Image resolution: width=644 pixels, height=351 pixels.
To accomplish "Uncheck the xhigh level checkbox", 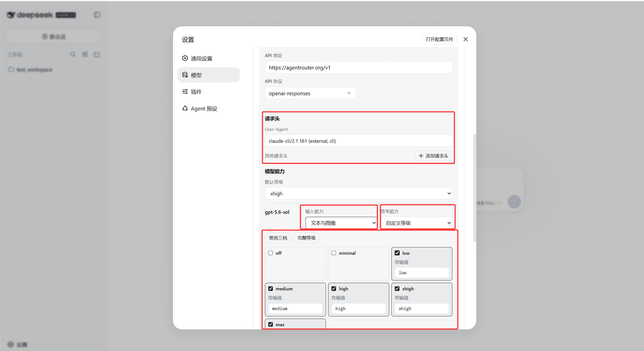I will (x=397, y=289).
